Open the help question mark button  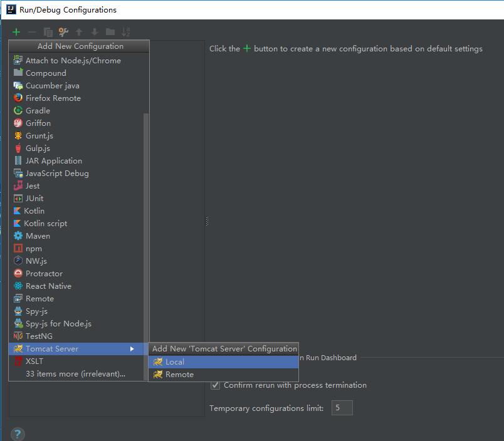18,433
